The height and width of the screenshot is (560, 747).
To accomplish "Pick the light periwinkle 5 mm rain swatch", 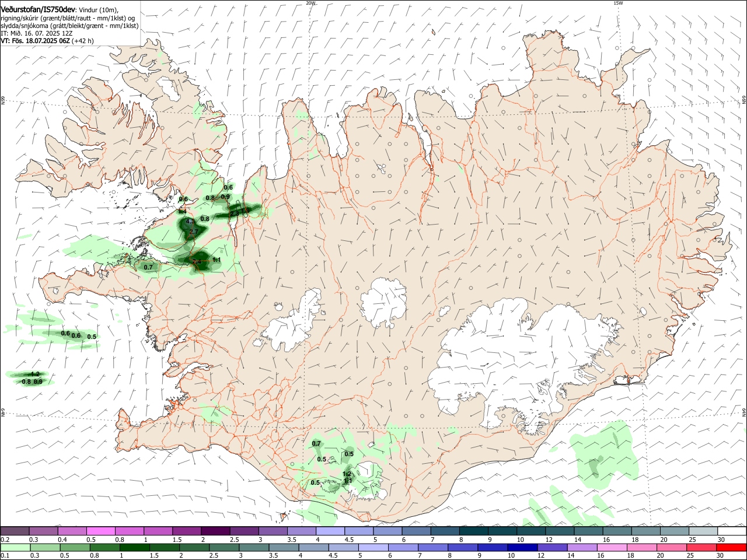I will (x=373, y=547).
